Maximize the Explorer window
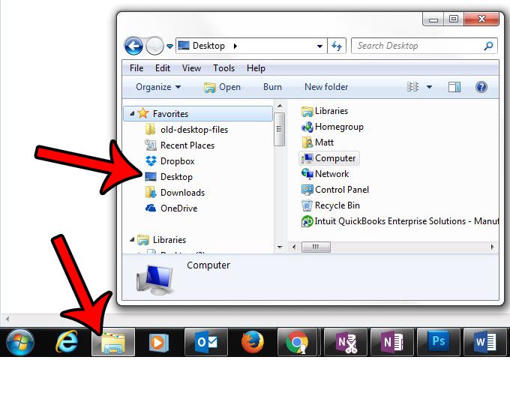 (454, 19)
